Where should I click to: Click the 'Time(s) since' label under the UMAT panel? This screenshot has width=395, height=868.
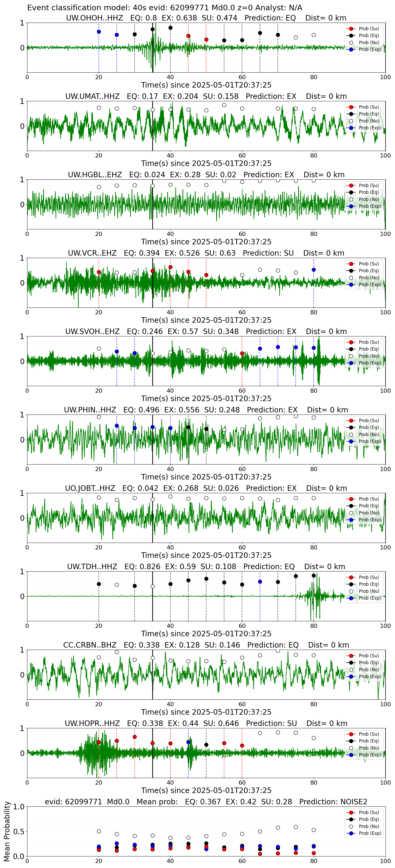pyautogui.click(x=206, y=163)
